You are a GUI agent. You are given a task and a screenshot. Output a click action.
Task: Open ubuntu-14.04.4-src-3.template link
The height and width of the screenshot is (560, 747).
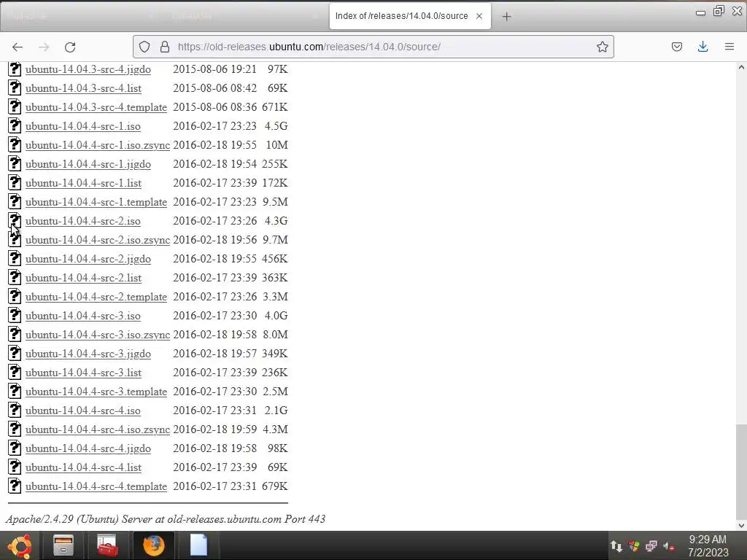coord(96,392)
